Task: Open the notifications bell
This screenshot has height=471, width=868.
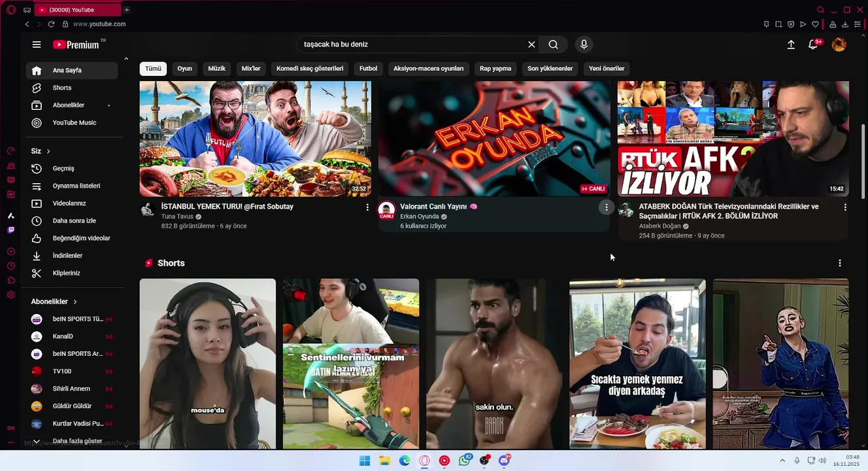Action: tap(813, 44)
